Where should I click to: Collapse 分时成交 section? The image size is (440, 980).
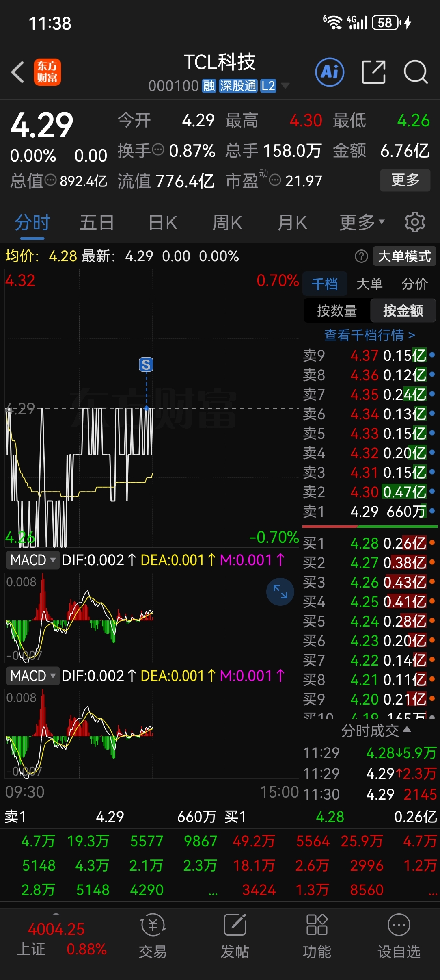point(376,731)
